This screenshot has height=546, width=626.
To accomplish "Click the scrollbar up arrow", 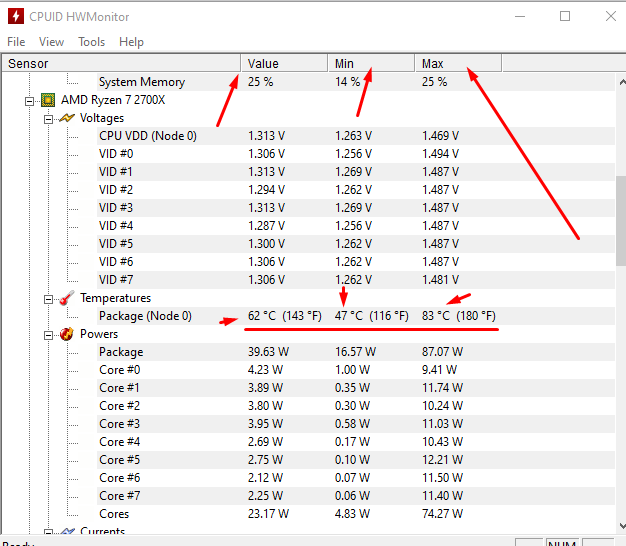I will click(622, 82).
